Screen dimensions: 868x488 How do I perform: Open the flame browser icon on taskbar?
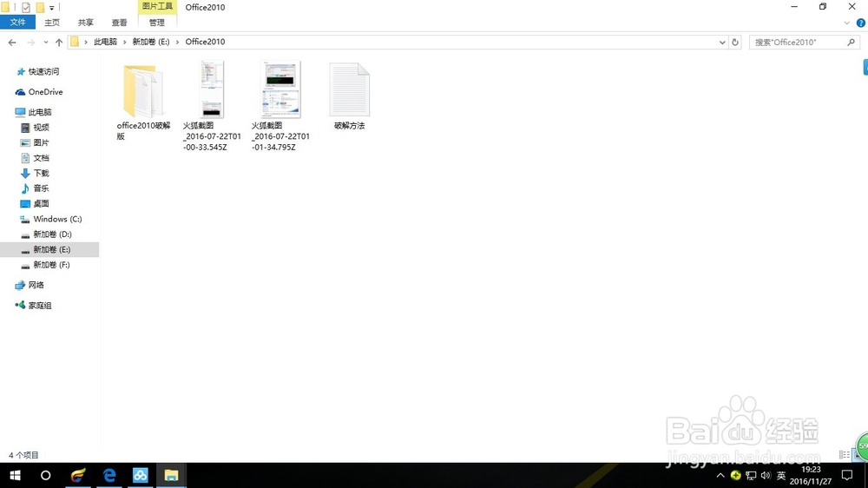[x=78, y=475]
